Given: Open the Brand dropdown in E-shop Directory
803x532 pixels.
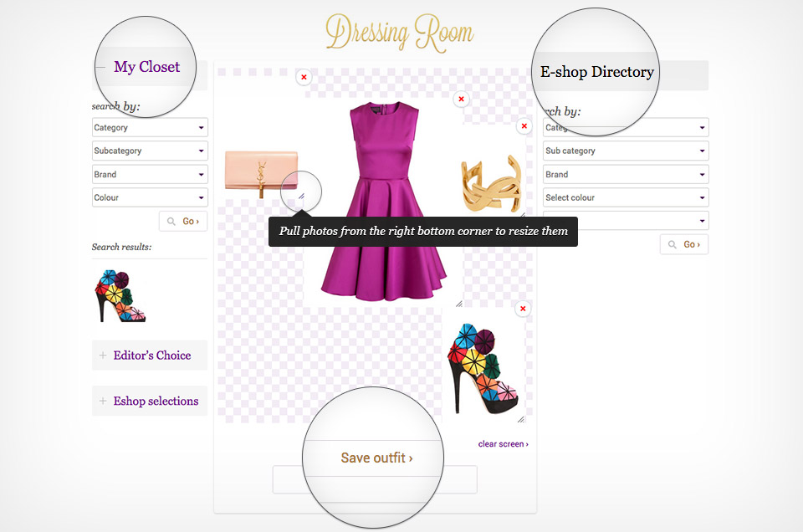Looking at the screenshot, I should tap(624, 174).
